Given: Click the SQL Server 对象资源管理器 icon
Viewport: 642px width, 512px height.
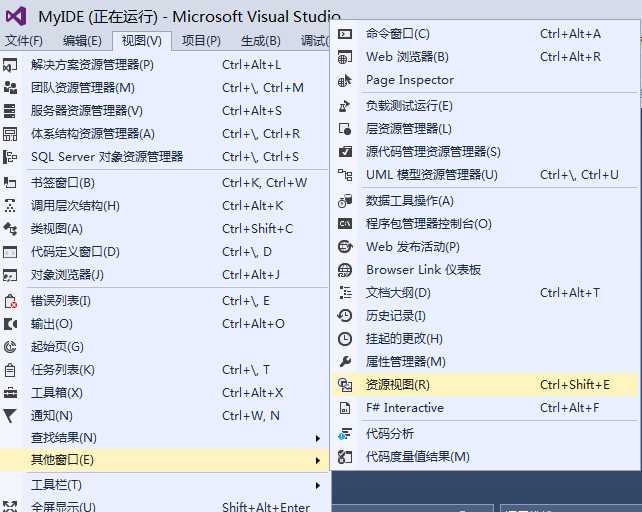Looking at the screenshot, I should (x=10, y=157).
